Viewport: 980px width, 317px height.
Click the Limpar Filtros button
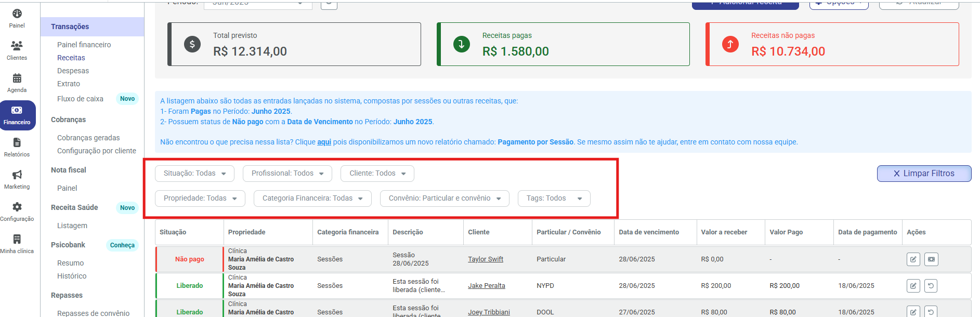click(x=924, y=174)
